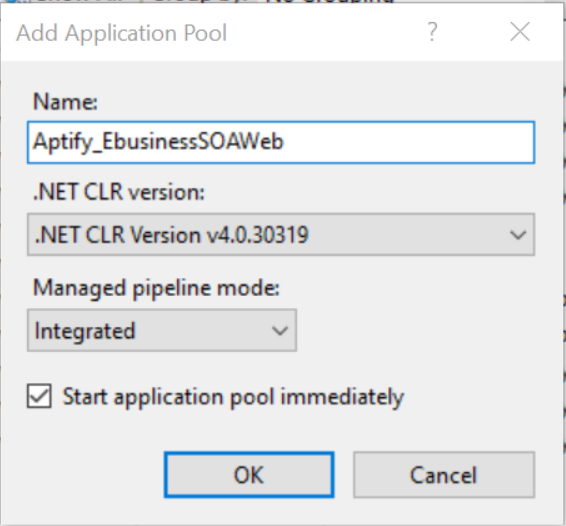Open the Managed pipeline mode combo box
This screenshot has width=566, height=526.
(x=162, y=330)
